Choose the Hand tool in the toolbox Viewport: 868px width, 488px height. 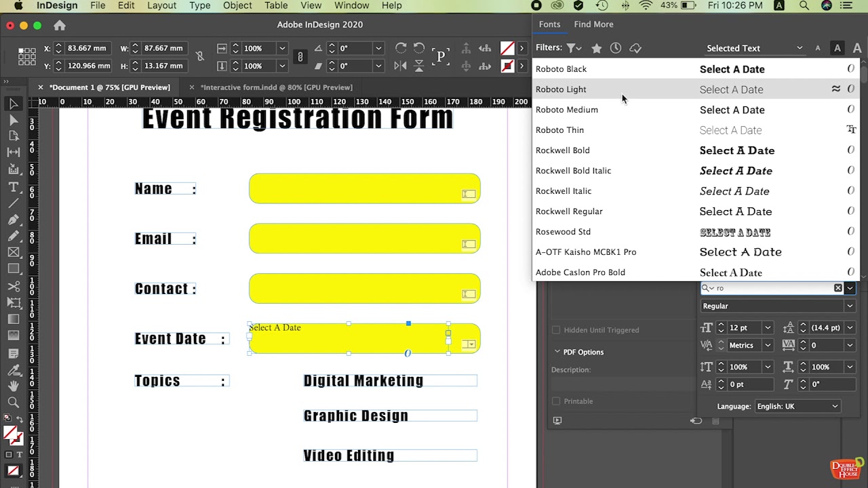point(13,386)
